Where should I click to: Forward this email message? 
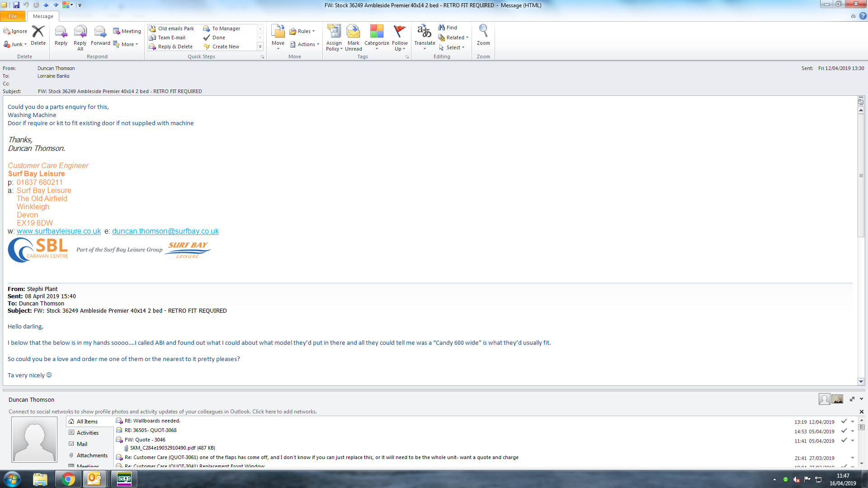point(100,33)
